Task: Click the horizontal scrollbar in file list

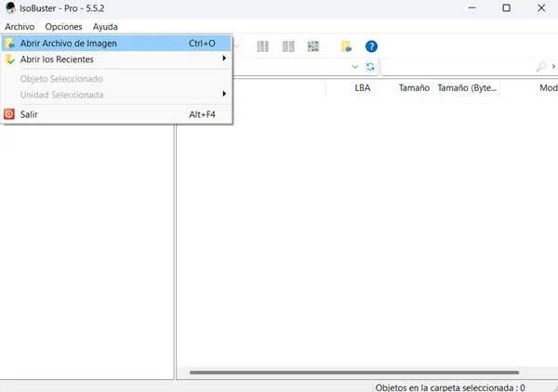Action: coord(354,372)
